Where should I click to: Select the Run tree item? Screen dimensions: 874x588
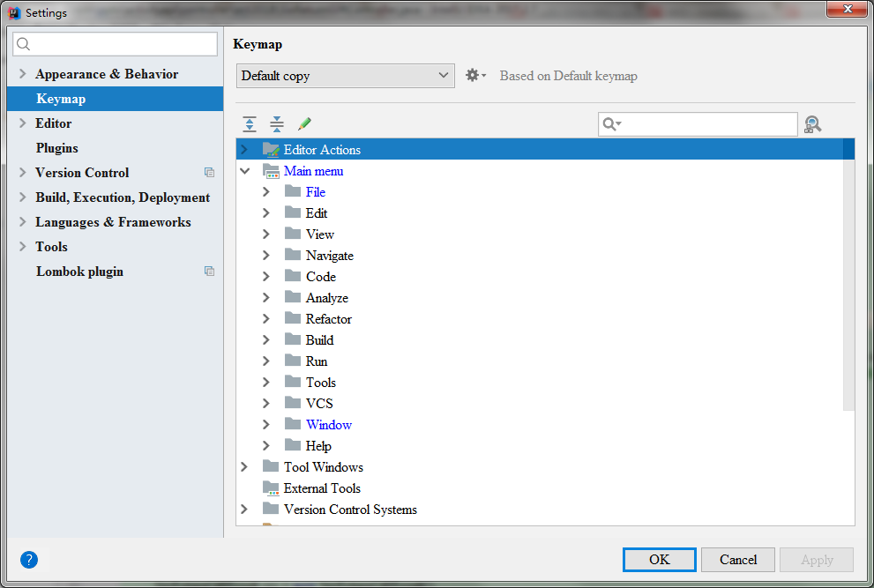316,361
